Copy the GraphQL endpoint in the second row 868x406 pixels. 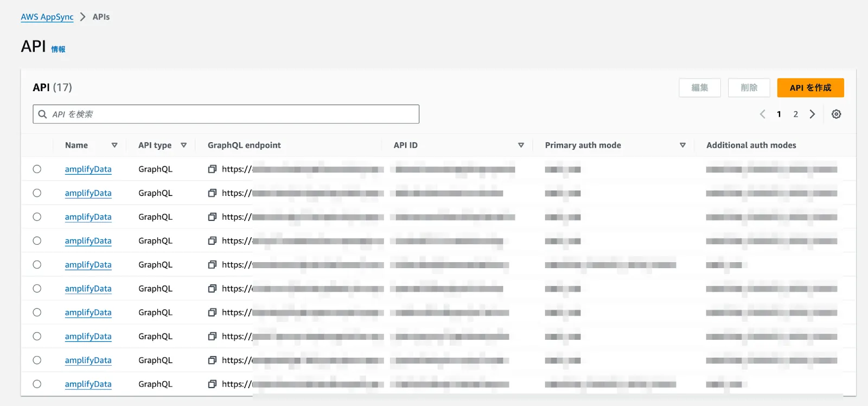212,193
